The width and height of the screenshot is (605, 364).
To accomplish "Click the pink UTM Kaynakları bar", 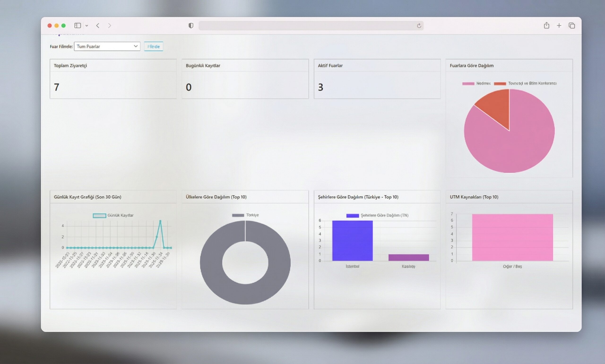I will (x=512, y=237).
